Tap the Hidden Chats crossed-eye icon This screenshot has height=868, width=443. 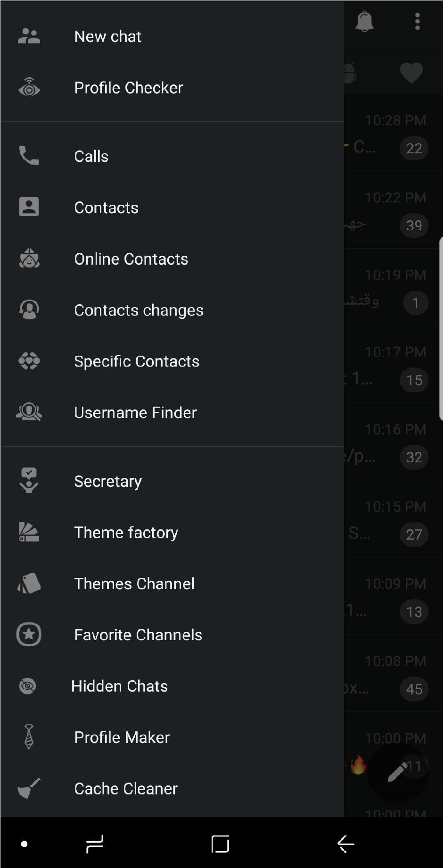click(x=28, y=686)
